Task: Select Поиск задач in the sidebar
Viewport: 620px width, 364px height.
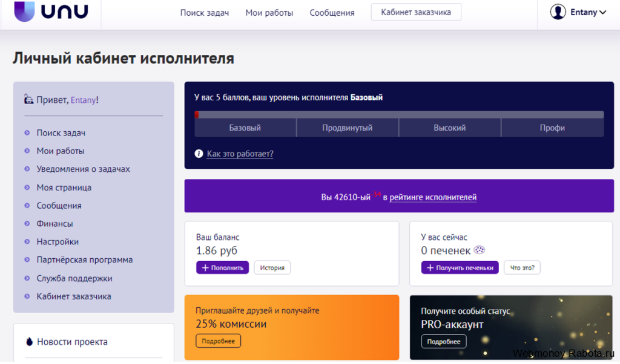Action: click(x=61, y=133)
